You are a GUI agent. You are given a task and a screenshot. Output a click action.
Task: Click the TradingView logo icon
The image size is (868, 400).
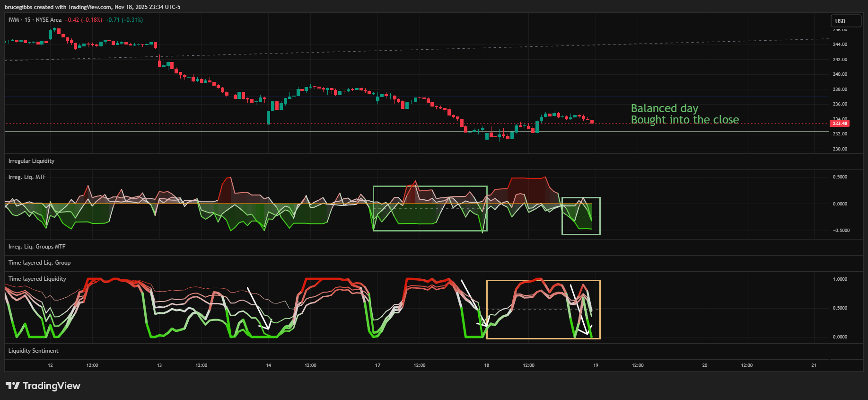[13, 386]
